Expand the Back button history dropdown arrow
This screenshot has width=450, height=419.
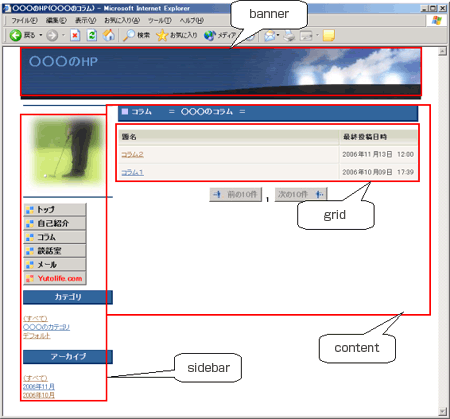pos(41,35)
